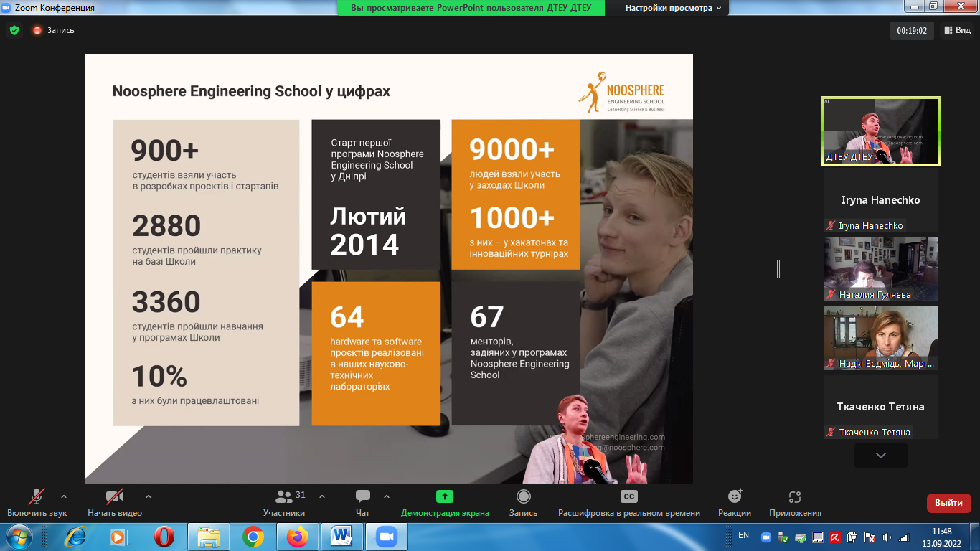Click the red Выйти leave button
This screenshot has height=551, width=980.
pos(948,503)
